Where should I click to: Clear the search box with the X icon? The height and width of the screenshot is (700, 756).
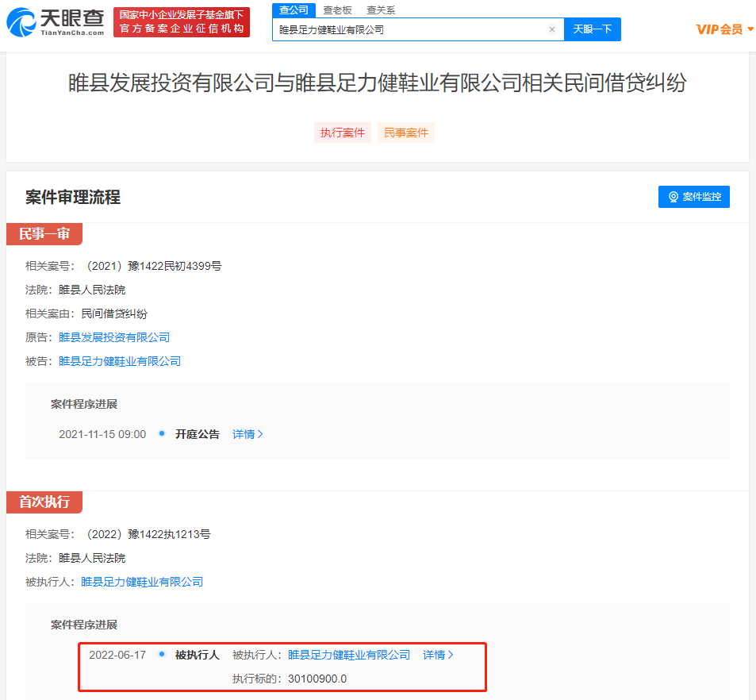(552, 29)
